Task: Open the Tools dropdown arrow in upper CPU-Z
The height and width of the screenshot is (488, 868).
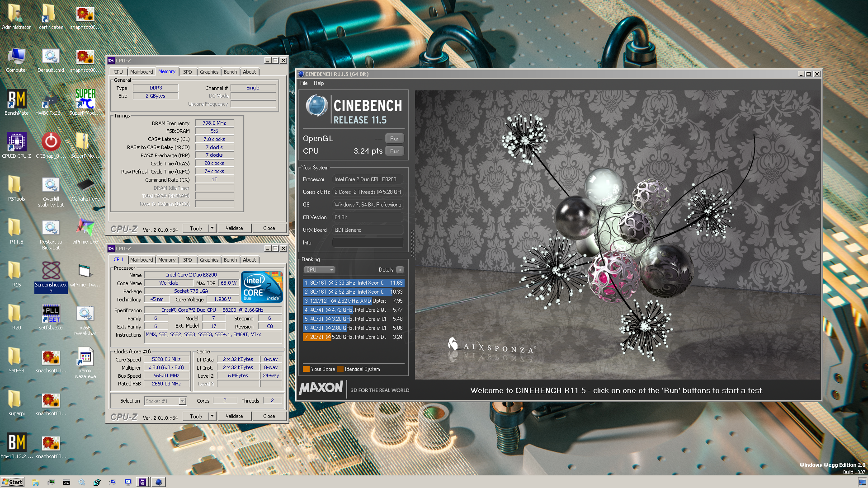Action: pyautogui.click(x=212, y=228)
